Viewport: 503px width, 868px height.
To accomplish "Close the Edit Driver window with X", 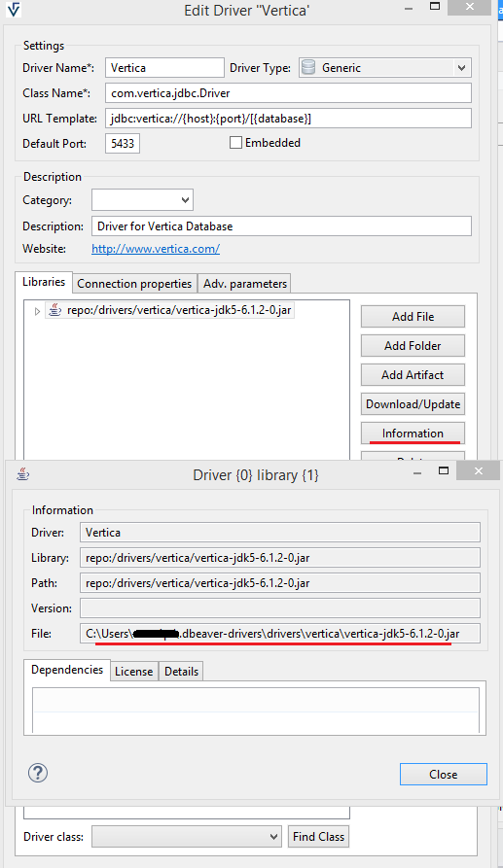I will coord(470,7).
